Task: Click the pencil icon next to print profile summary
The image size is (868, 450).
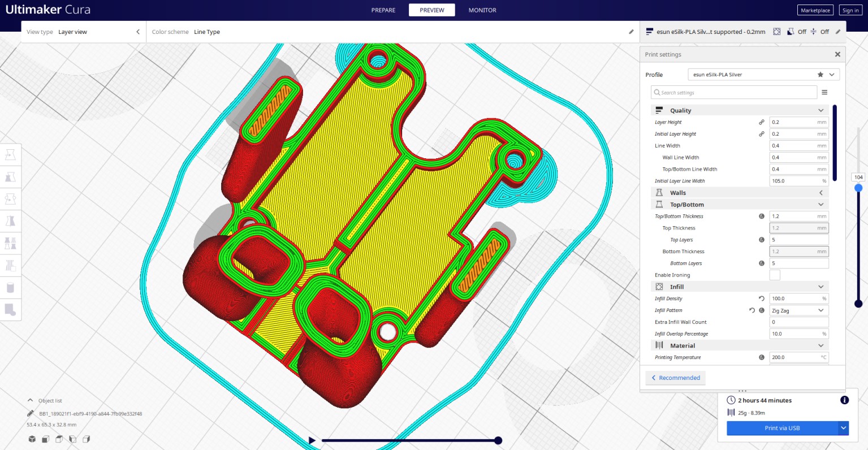Action: point(838,32)
